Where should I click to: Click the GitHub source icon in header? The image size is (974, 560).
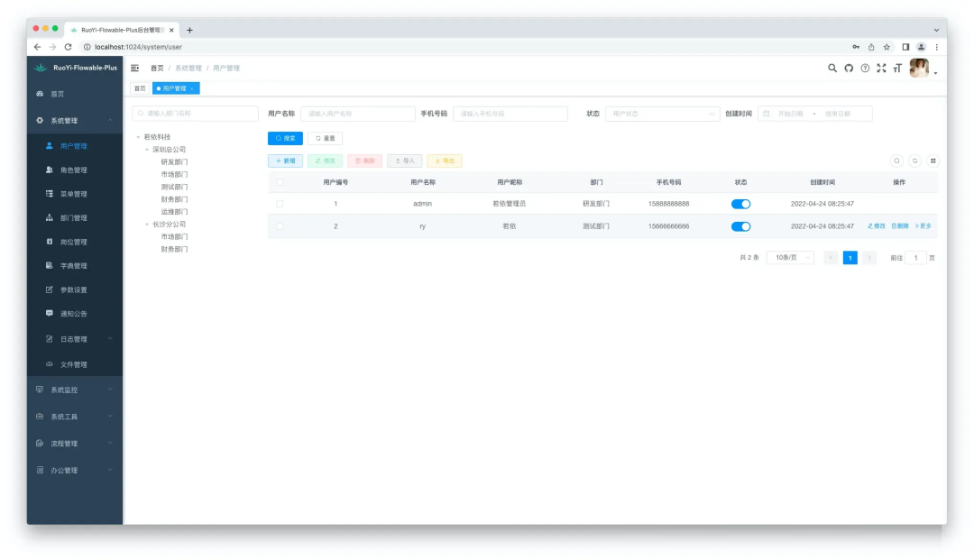[849, 69]
